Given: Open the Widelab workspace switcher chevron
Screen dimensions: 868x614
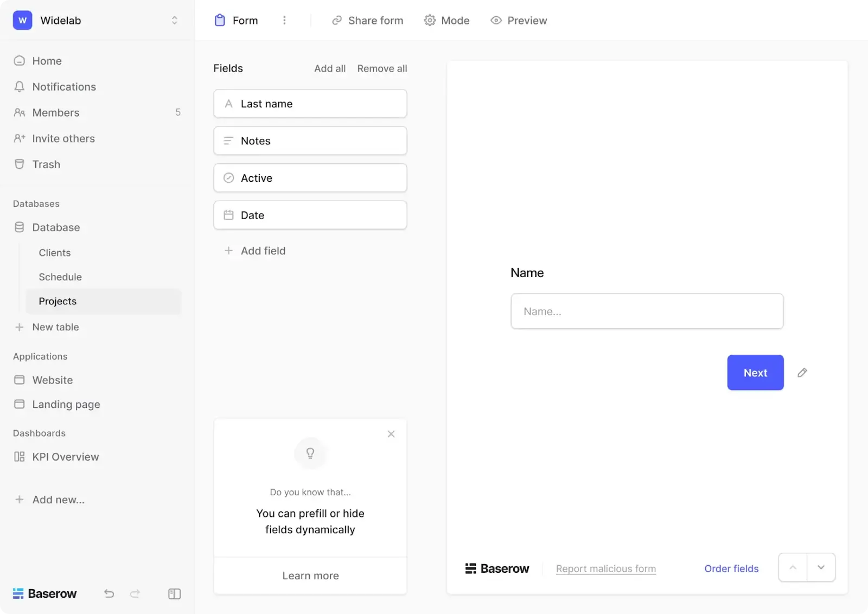Looking at the screenshot, I should pyautogui.click(x=174, y=20).
